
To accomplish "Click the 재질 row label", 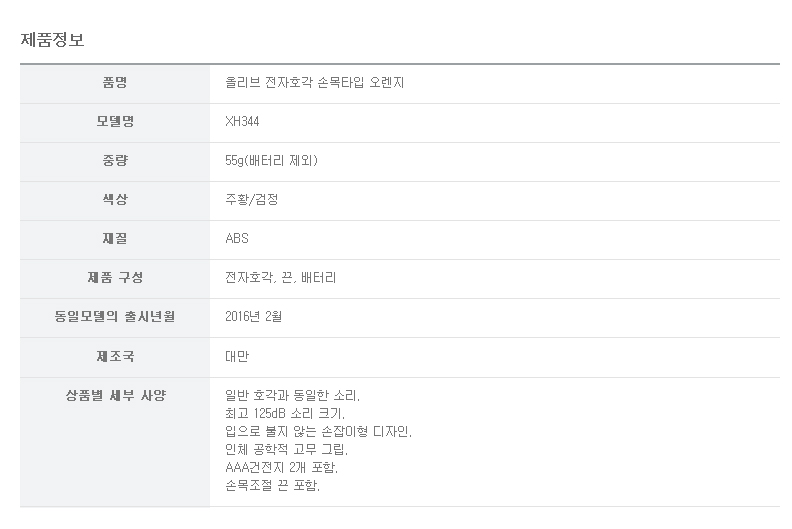I will pos(115,238).
